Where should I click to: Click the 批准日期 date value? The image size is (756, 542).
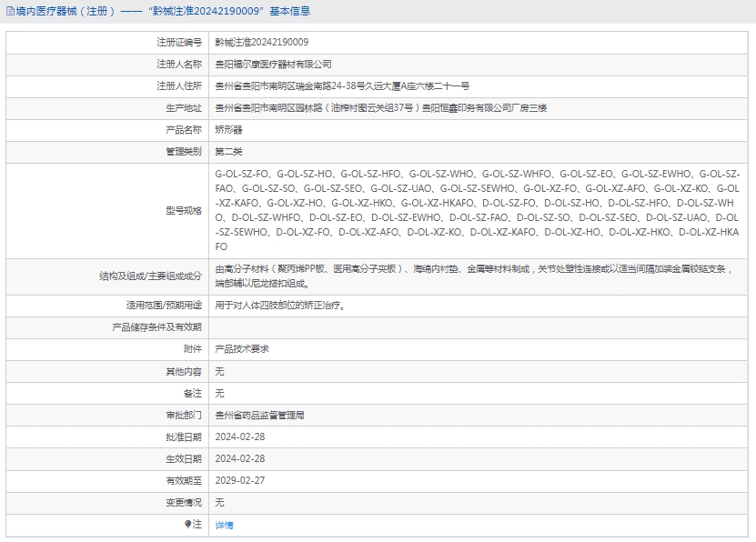click(x=239, y=437)
